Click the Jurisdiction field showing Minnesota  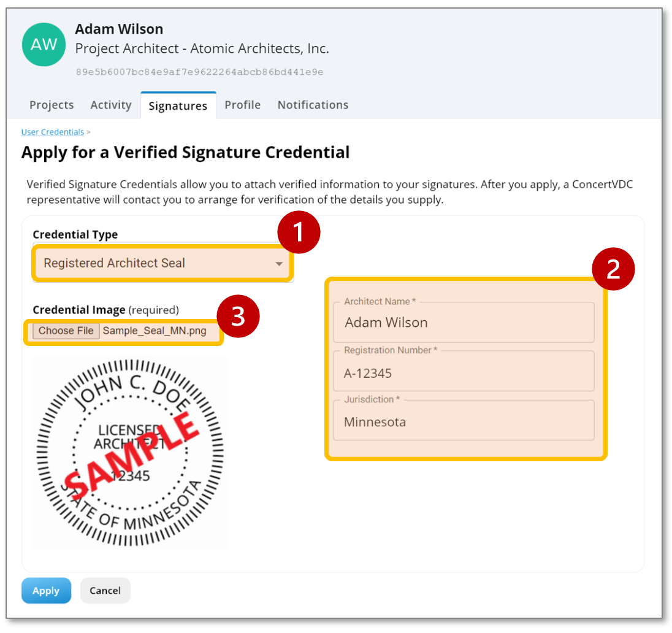coord(463,418)
